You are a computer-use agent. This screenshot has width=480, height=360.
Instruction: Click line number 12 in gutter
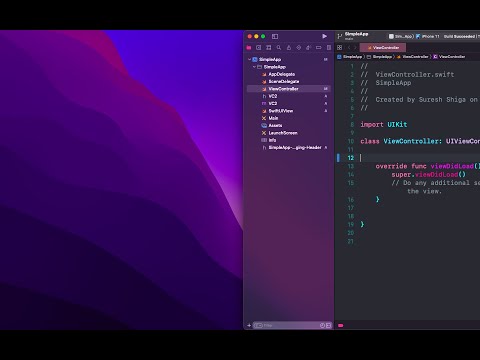coord(351,158)
